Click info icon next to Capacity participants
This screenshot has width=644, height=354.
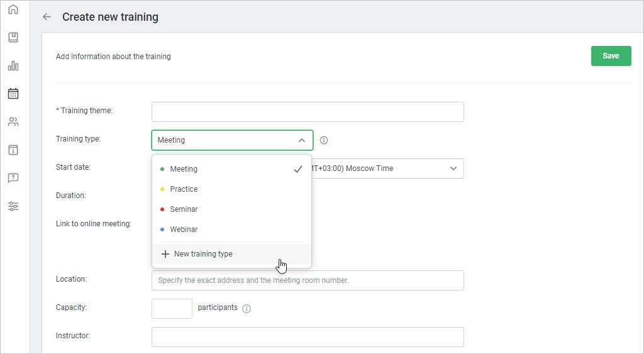pos(247,309)
